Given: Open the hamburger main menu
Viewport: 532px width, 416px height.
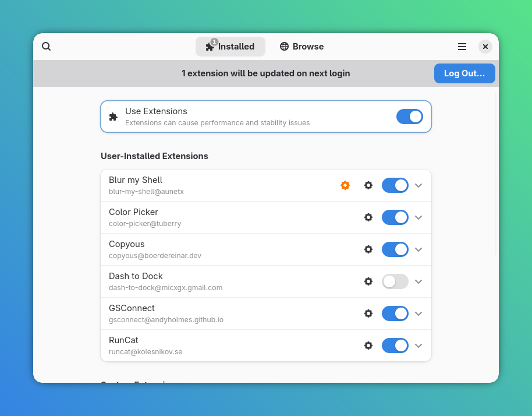Looking at the screenshot, I should click(x=462, y=46).
